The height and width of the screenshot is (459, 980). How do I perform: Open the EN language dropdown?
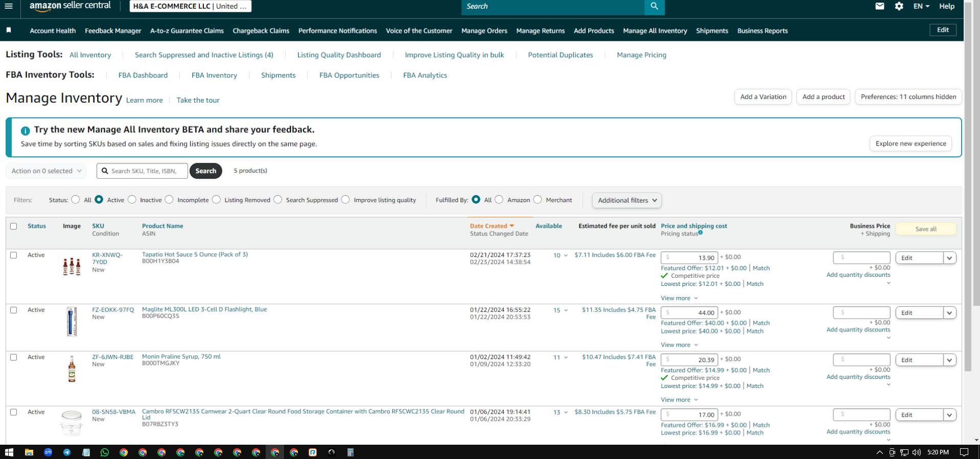coord(921,6)
